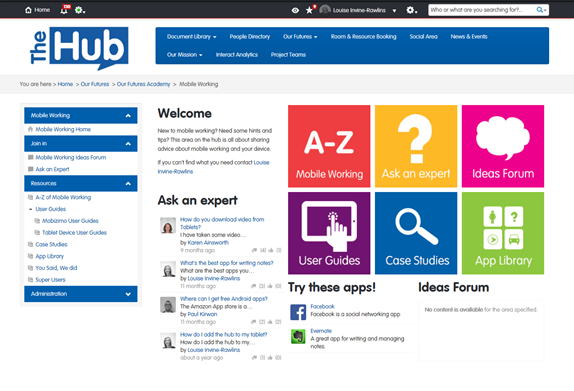This screenshot has height=391, width=574.
Task: Click Louise Irvine-Rawlins profile avatar in top bar
Action: click(x=325, y=10)
